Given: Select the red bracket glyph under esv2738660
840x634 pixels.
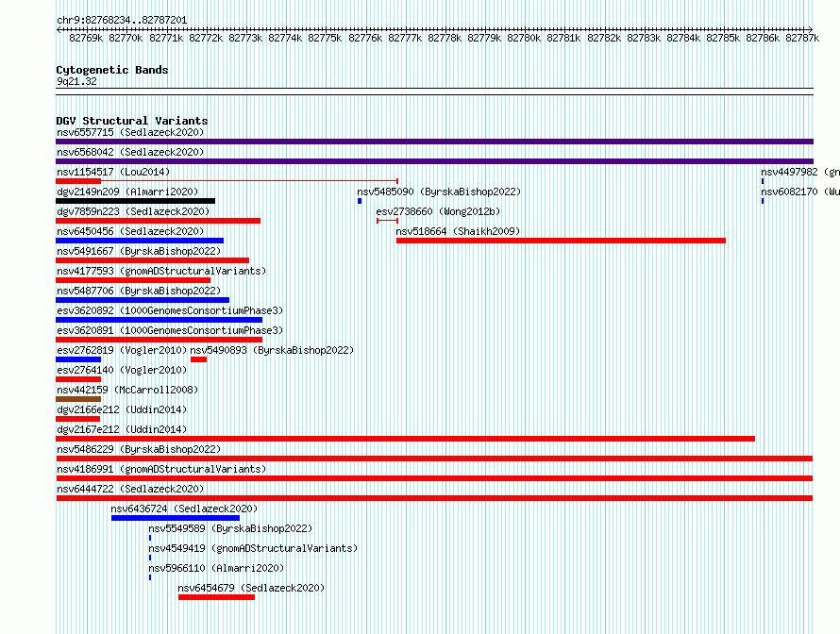Looking at the screenshot, I should pyautogui.click(x=387, y=221).
